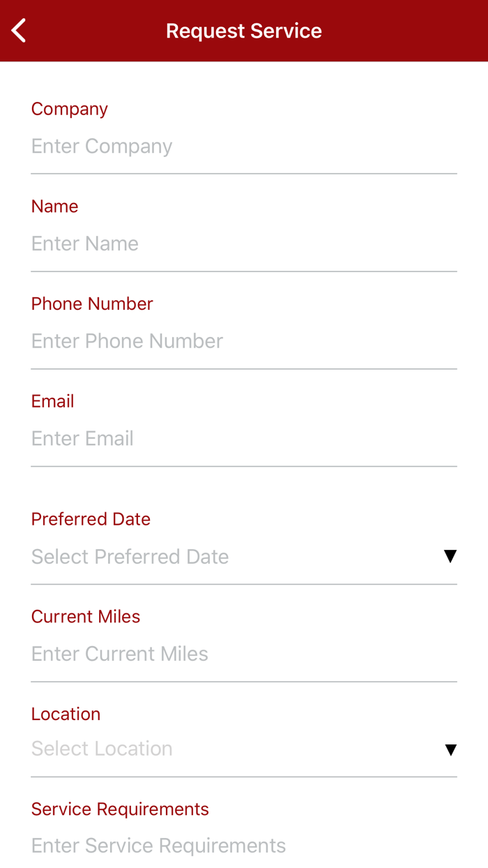Tap the back arrow in the header
Image resolution: width=488 pixels, height=868 pixels.
[x=19, y=31]
